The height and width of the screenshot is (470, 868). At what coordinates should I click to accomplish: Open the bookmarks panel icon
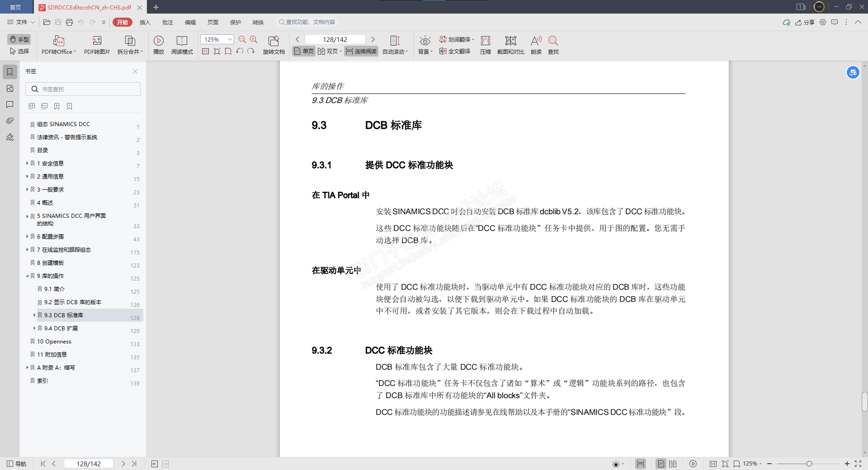click(9, 72)
